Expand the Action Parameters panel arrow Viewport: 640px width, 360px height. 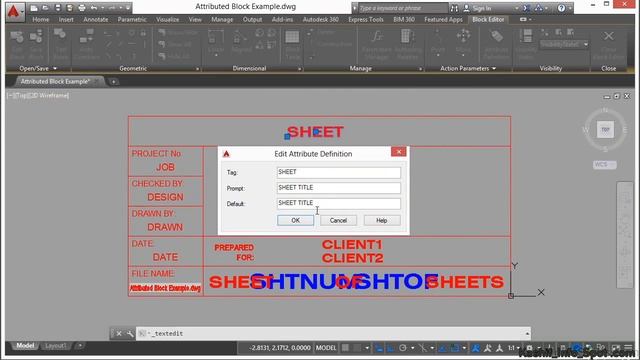click(x=494, y=69)
